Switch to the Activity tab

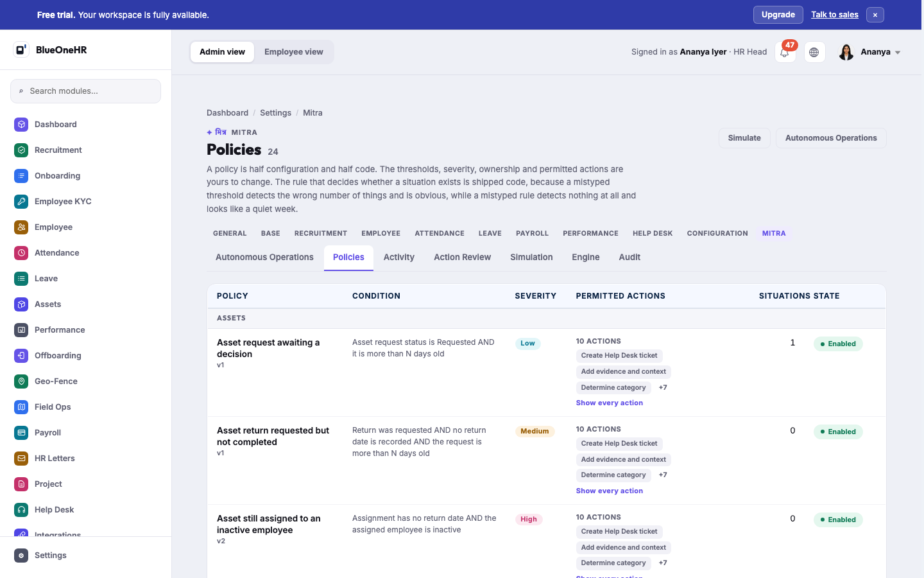pyautogui.click(x=399, y=258)
